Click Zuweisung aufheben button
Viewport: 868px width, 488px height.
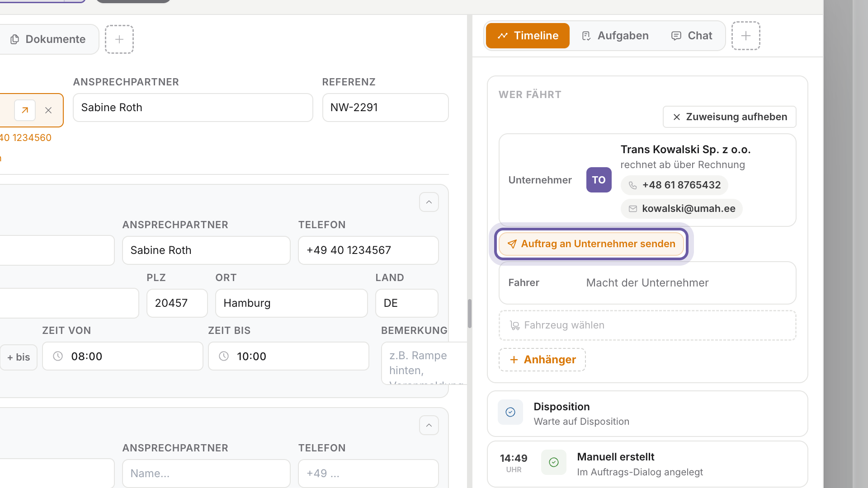point(730,117)
